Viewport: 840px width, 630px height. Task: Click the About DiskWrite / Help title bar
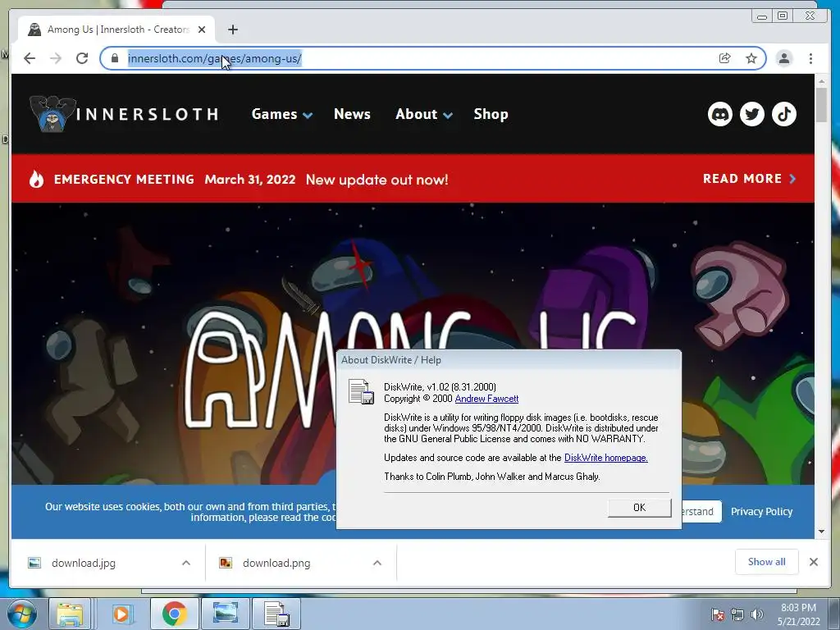[x=509, y=360]
